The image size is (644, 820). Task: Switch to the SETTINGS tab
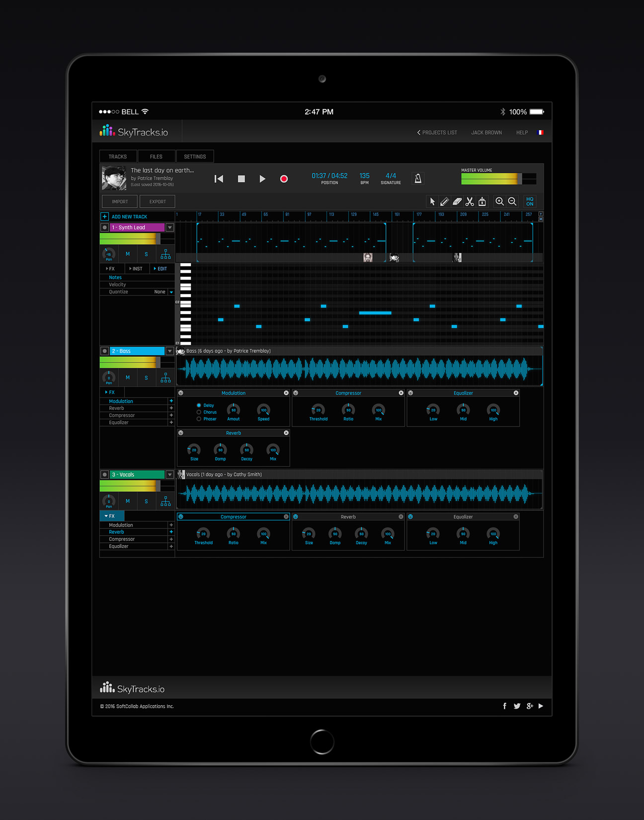point(195,157)
